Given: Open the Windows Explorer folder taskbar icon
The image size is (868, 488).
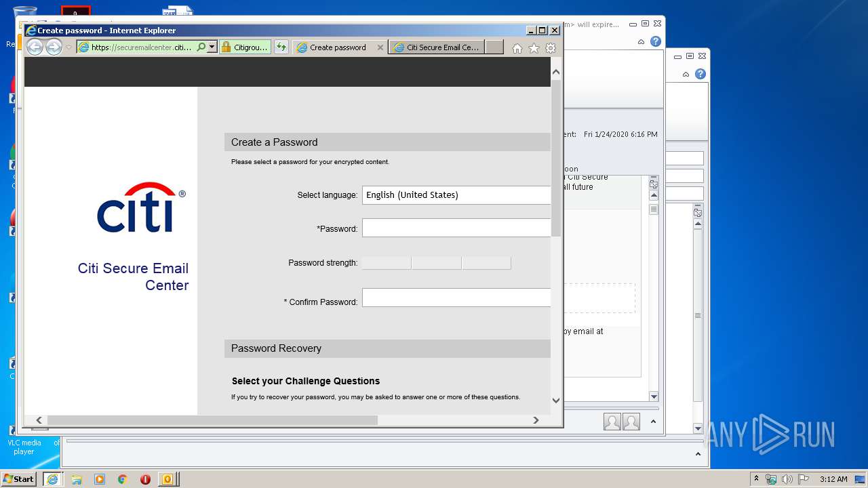Looking at the screenshot, I should [77, 479].
